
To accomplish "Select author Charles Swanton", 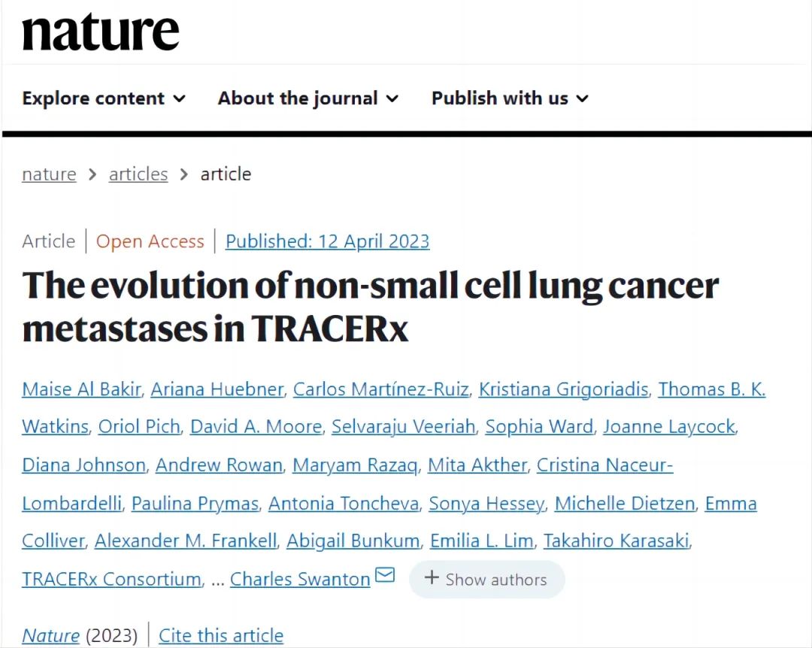I will tap(300, 579).
